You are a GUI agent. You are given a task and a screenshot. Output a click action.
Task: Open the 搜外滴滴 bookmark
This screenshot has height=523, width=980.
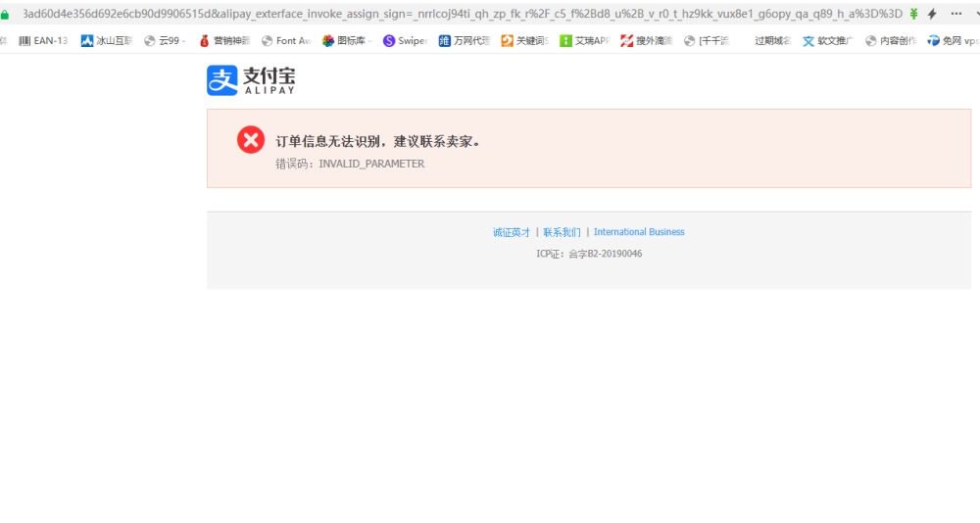coord(646,40)
